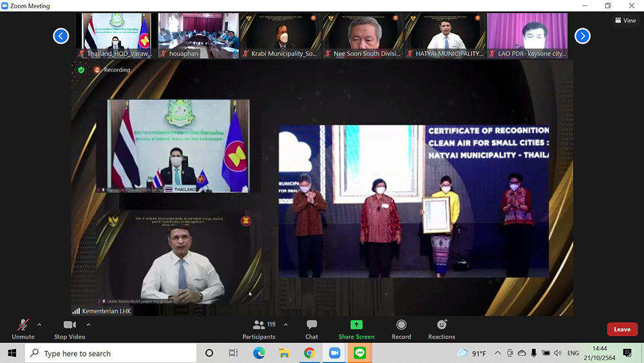
Task: Open weather widget showing 91°F
Action: [471, 353]
